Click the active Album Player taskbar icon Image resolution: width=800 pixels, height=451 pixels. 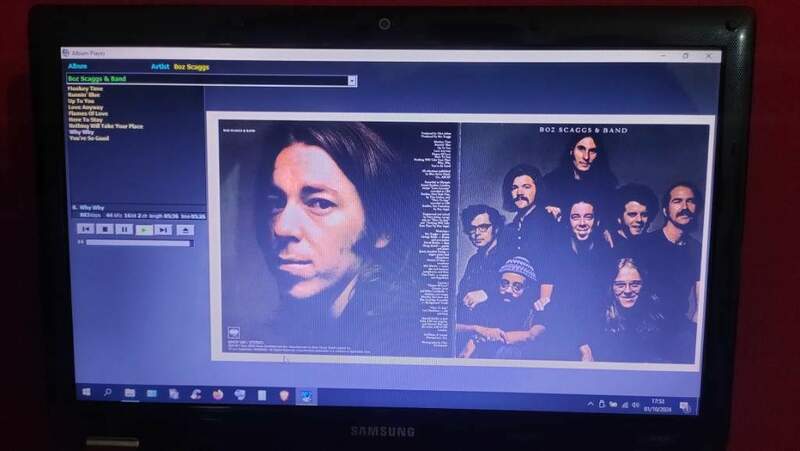click(306, 396)
